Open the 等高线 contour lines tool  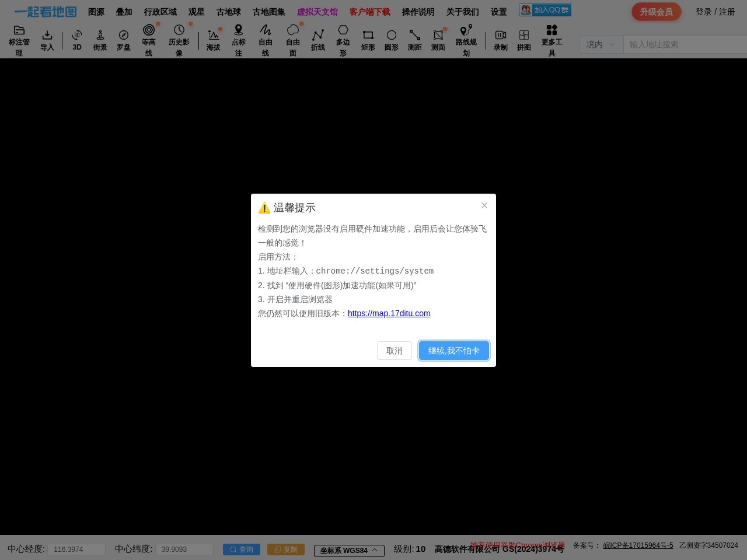click(x=148, y=38)
